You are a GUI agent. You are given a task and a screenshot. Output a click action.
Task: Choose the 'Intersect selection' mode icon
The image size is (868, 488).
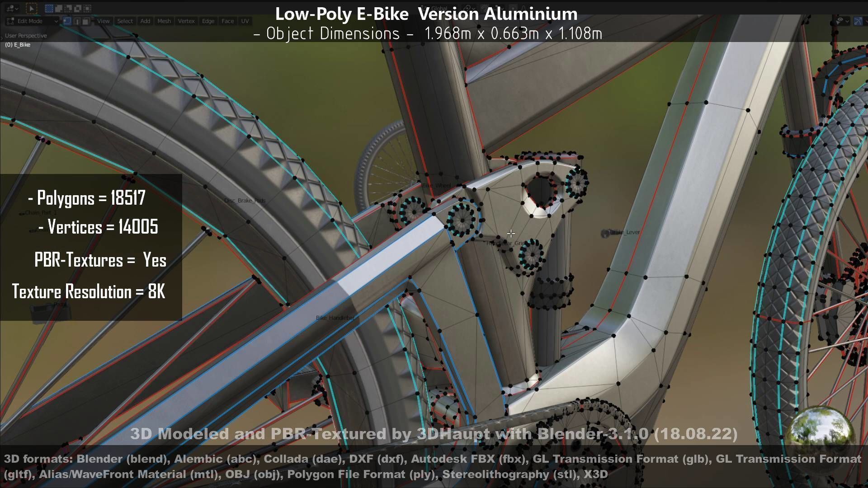(87, 8)
